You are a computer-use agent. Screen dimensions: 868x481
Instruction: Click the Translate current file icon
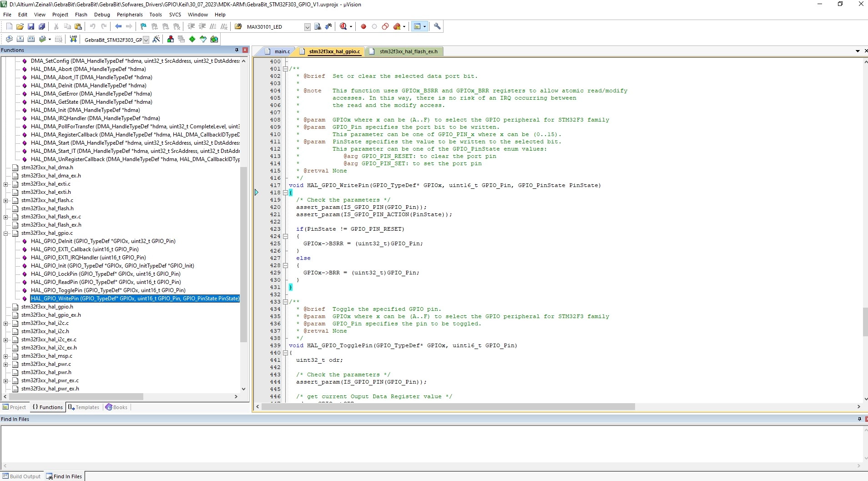coord(9,39)
